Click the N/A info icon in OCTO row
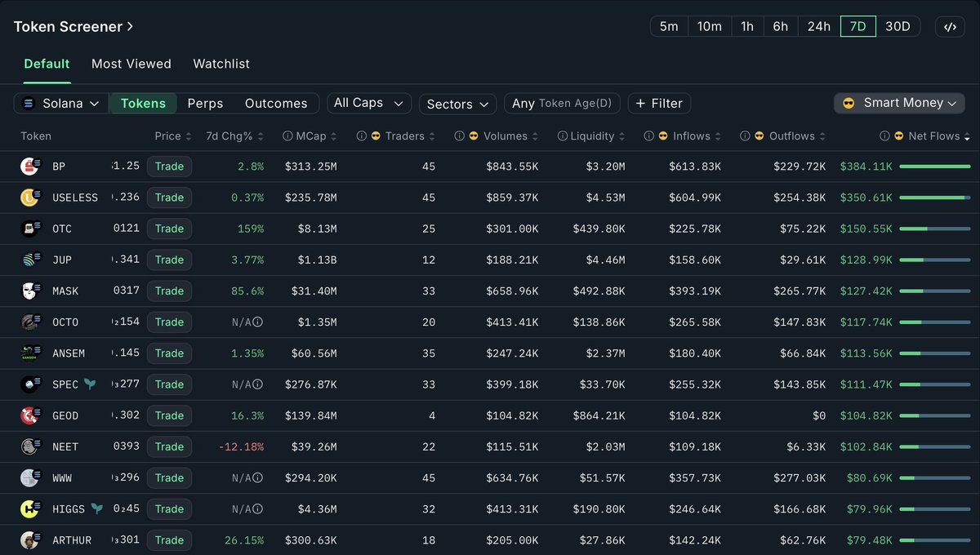Image resolution: width=980 pixels, height=555 pixels. click(258, 322)
